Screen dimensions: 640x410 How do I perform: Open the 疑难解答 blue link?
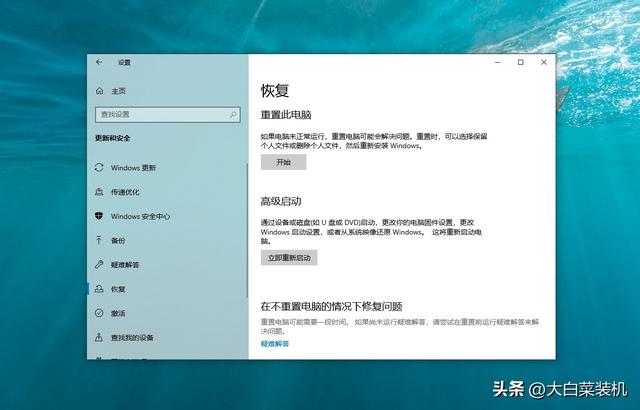(x=275, y=344)
